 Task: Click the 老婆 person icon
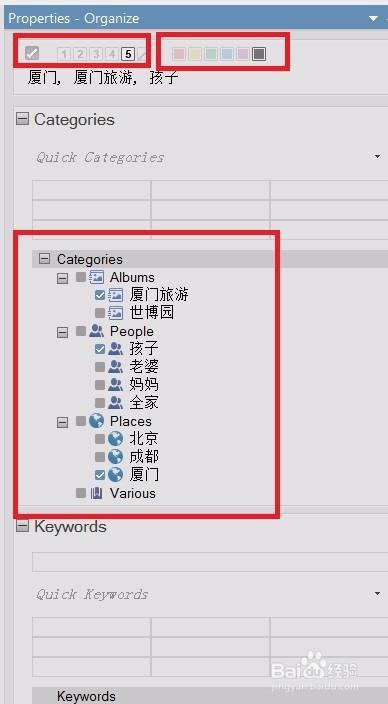point(115,367)
